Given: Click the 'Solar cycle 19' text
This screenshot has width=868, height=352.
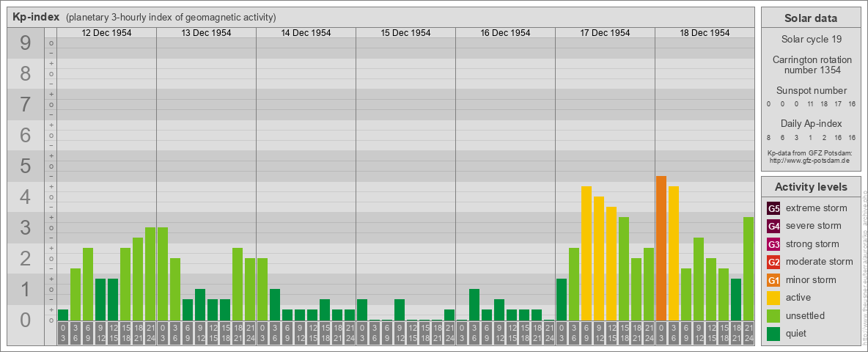Looking at the screenshot, I should (811, 40).
